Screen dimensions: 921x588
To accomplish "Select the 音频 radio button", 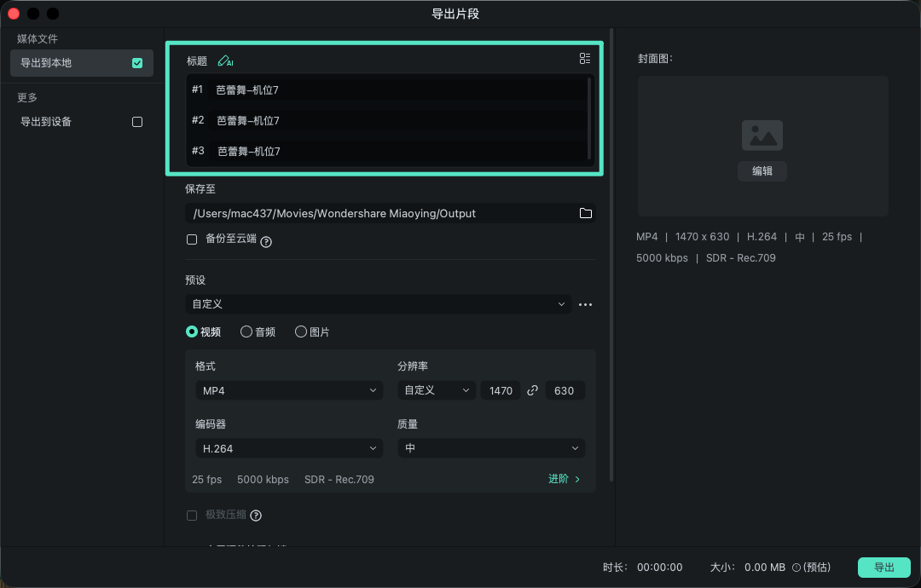I will [x=246, y=331].
